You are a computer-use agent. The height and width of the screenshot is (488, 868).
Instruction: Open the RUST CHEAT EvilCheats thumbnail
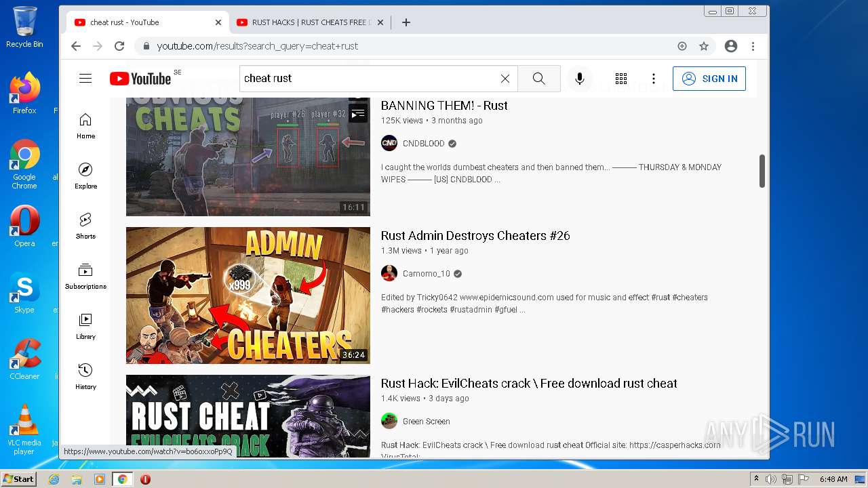(x=248, y=416)
